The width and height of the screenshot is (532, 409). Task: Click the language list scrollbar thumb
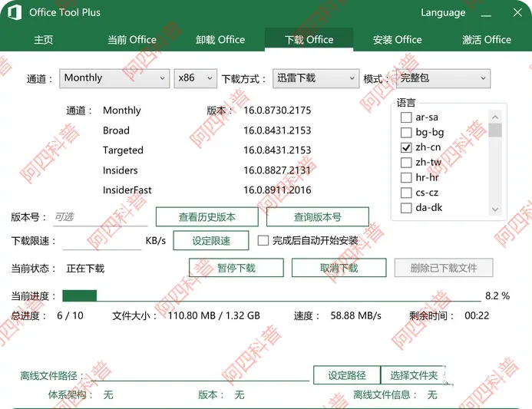coord(495,130)
